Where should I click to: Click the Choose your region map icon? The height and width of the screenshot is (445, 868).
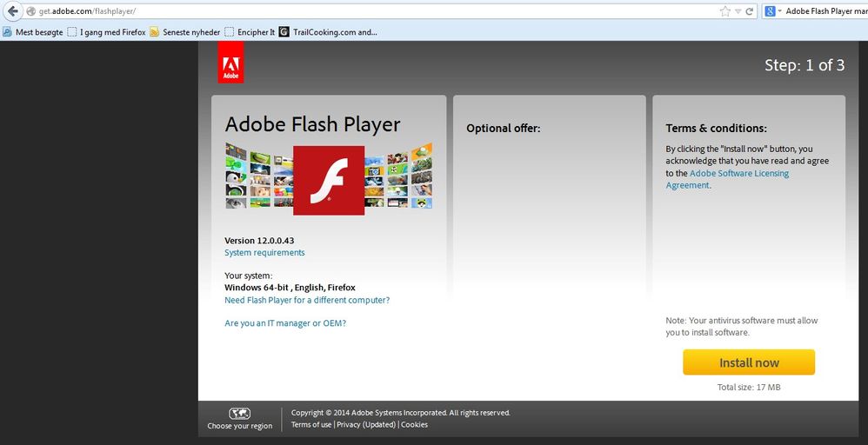pos(240,414)
